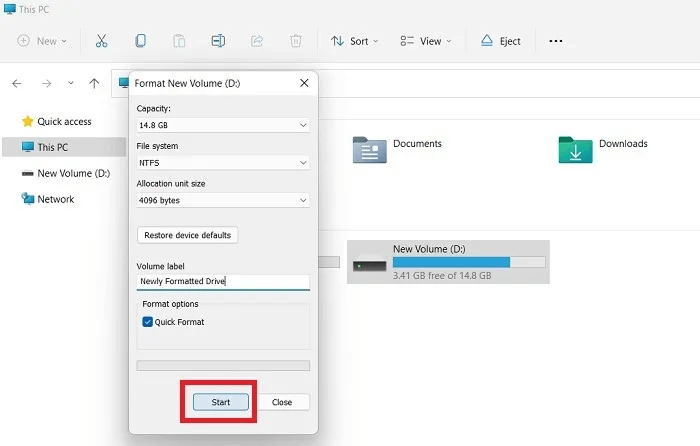Open the Capacity dropdown
Image resolution: width=700 pixels, height=446 pixels.
[x=223, y=125]
